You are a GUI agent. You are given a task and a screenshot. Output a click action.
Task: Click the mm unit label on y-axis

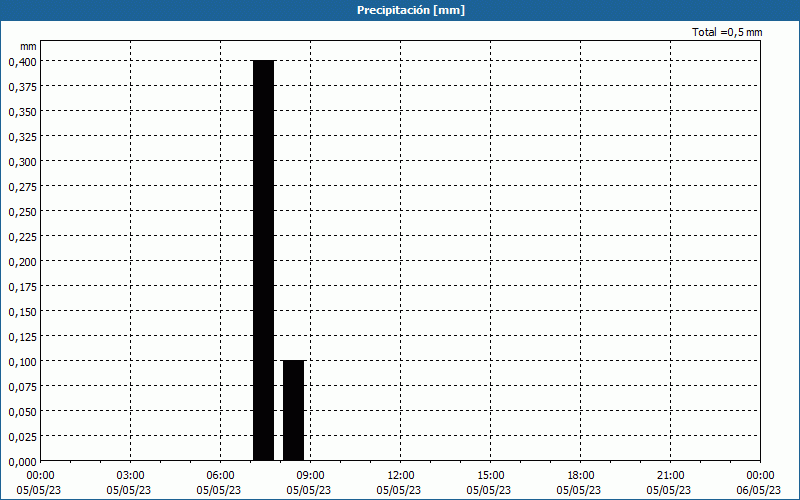29,46
